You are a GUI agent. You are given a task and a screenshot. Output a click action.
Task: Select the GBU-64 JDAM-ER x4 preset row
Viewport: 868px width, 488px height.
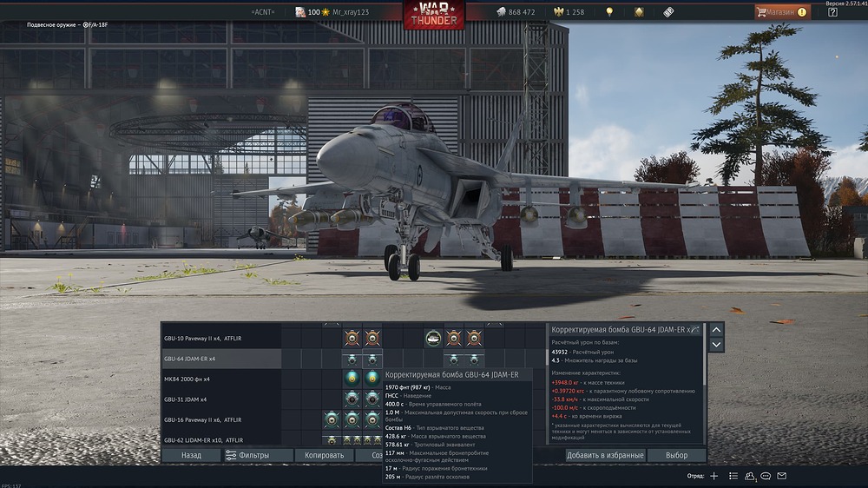[220, 359]
